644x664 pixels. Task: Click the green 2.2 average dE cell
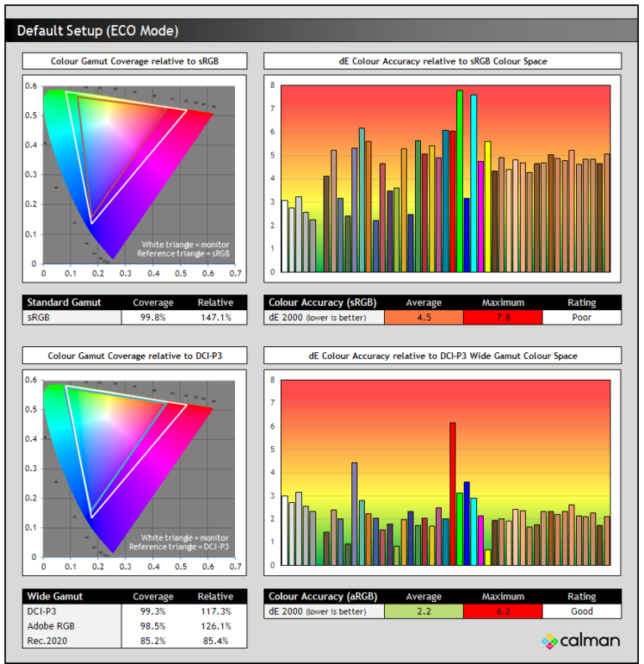tap(423, 611)
